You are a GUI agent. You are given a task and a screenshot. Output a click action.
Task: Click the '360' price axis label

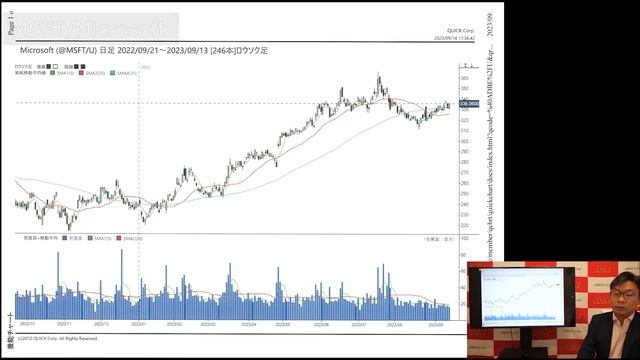click(464, 78)
